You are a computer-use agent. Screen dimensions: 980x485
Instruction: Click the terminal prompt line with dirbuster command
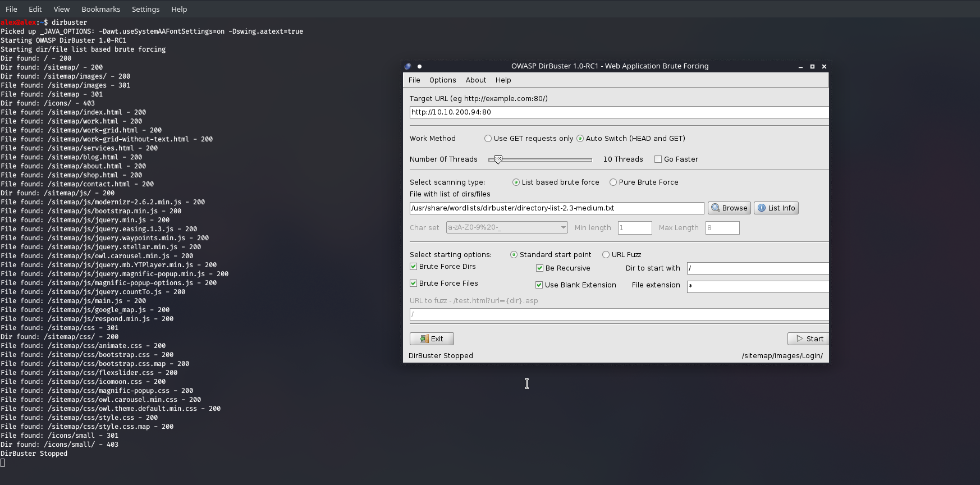pos(44,22)
